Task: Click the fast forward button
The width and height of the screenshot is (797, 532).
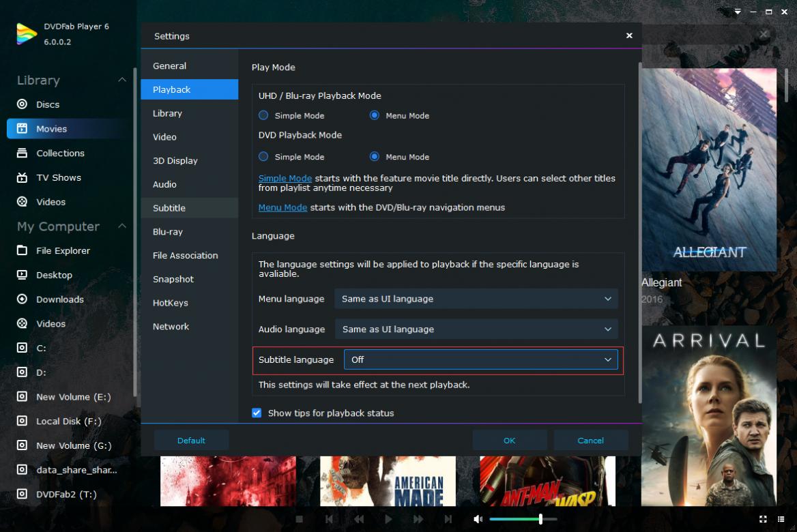Action: (x=418, y=519)
